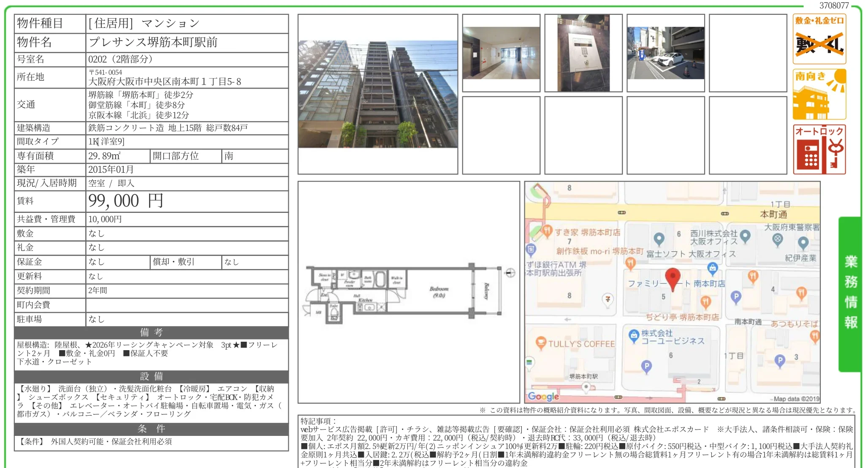Click the TULLY'S COFFEE map pin
868x468 pixels.
pos(540,342)
